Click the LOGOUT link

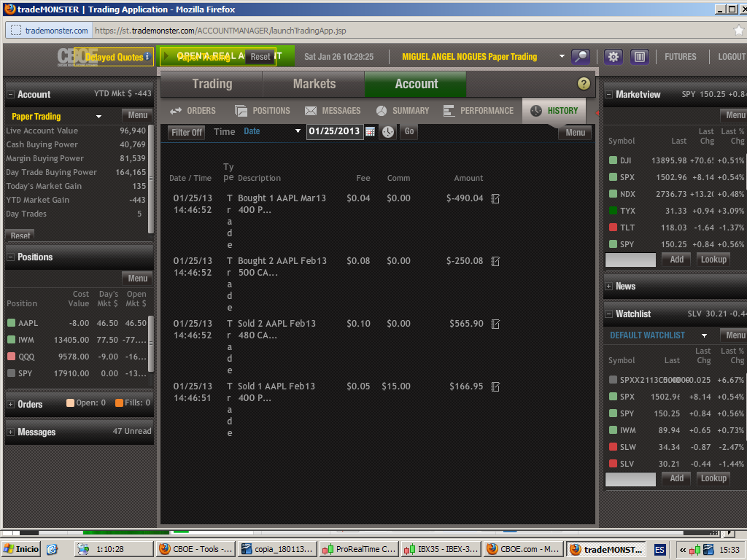pos(732,57)
